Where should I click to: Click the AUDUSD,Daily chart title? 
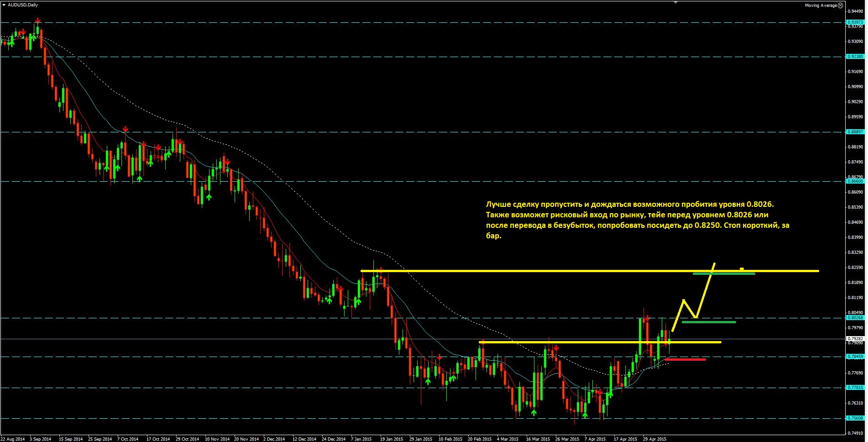(x=23, y=5)
